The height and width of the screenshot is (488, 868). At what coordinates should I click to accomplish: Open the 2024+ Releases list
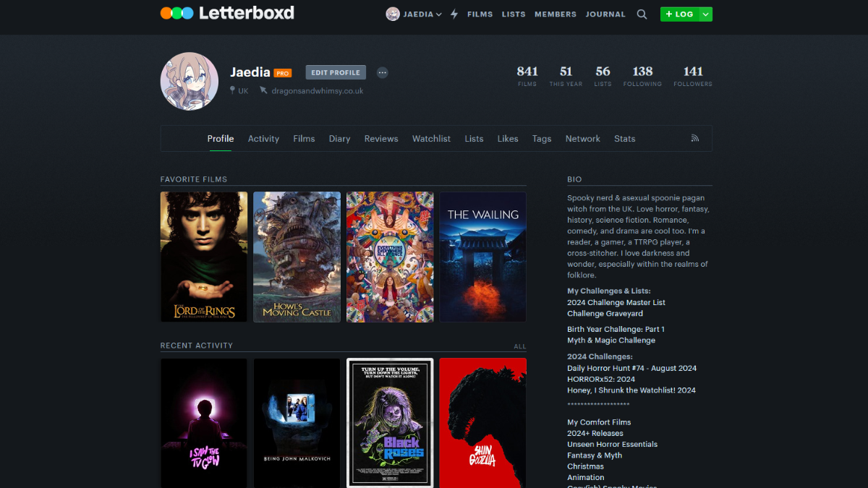595,433
